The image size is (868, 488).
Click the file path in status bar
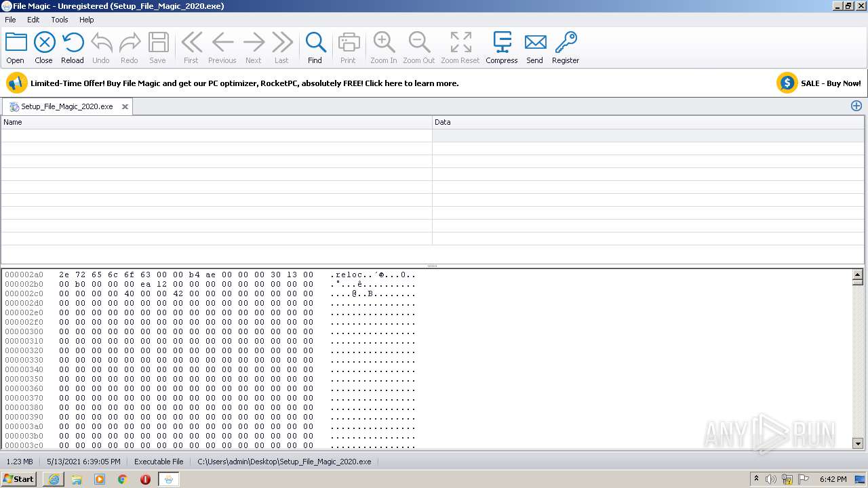pyautogui.click(x=284, y=462)
